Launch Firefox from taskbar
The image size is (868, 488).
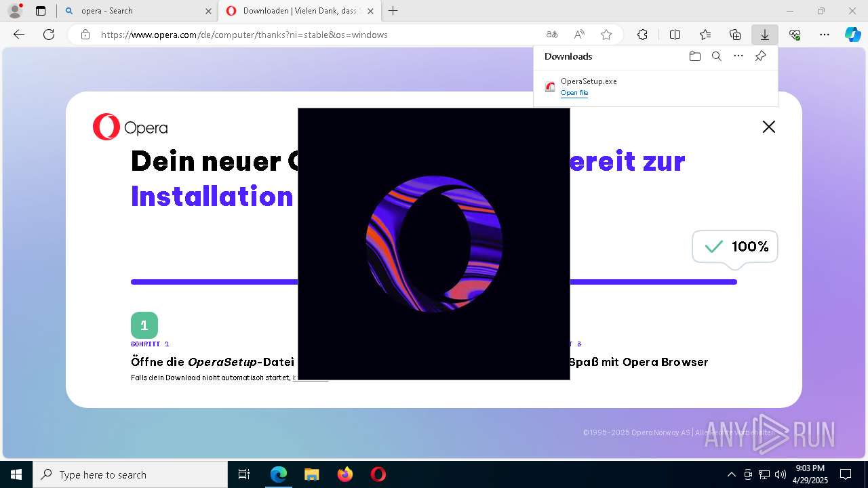[x=345, y=474]
